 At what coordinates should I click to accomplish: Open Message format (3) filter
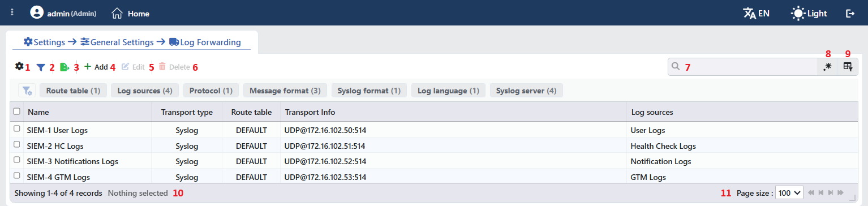(285, 91)
